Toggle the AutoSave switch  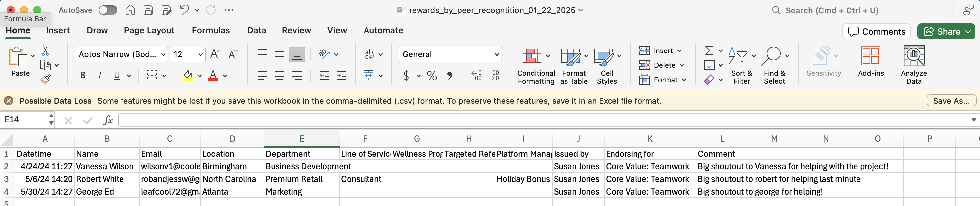tap(108, 10)
